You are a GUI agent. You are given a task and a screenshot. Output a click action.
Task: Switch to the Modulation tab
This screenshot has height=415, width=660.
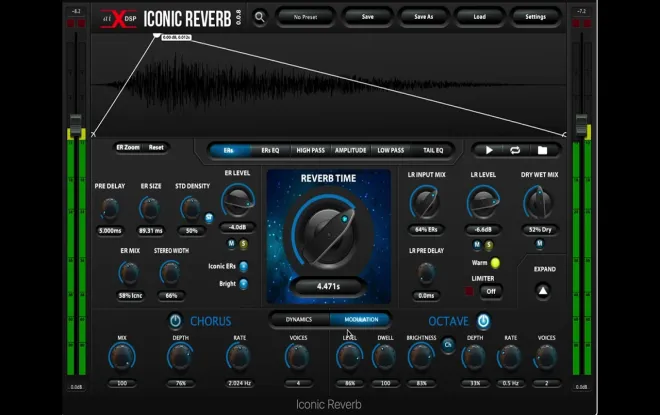click(x=361, y=319)
